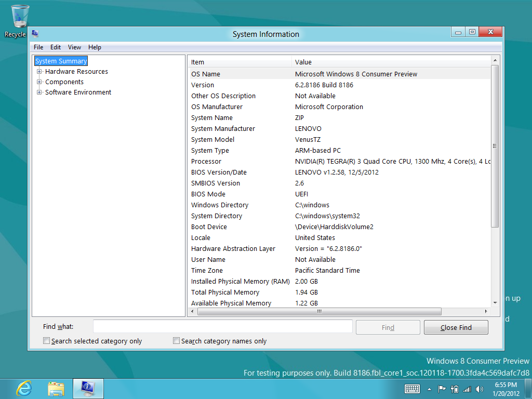
Task: Click the Action Center flag icon
Action: point(442,389)
